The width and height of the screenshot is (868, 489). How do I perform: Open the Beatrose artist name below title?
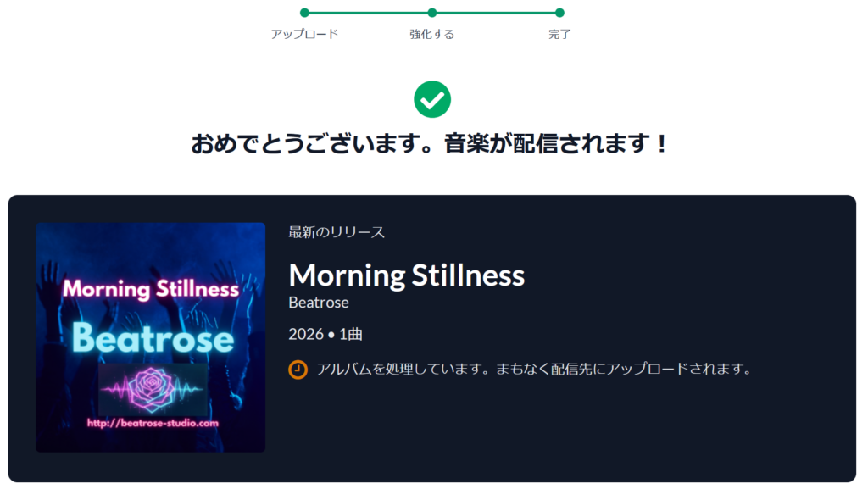(319, 303)
